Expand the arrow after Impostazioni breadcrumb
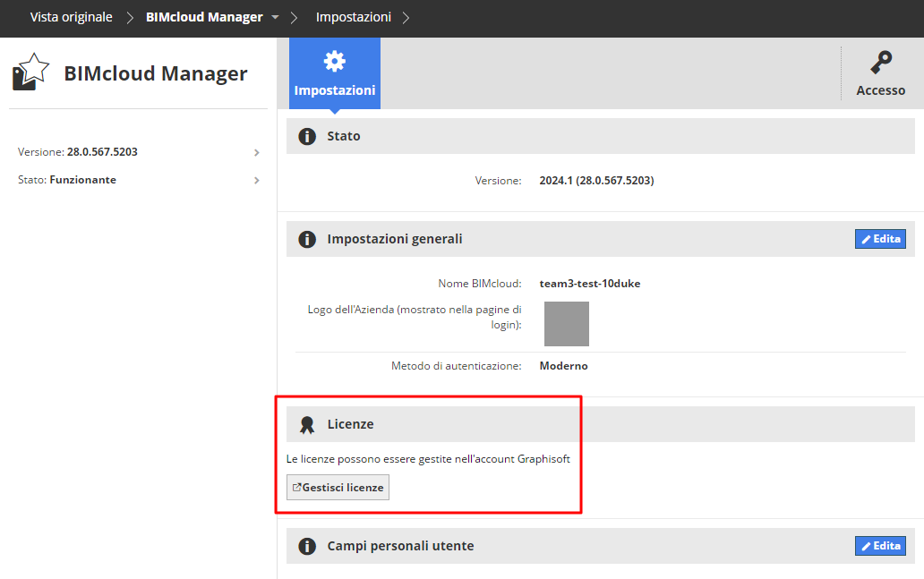Image resolution: width=924 pixels, height=579 pixels. 406,18
